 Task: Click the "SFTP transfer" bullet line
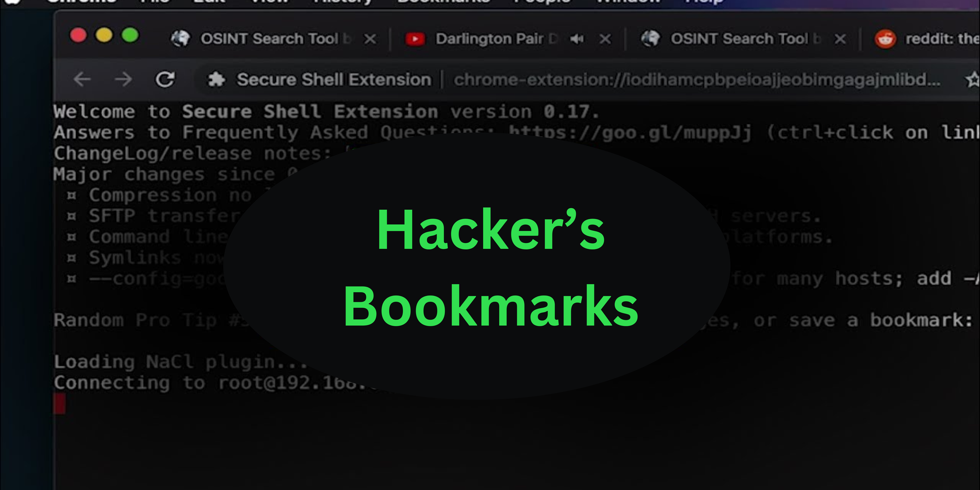tap(154, 216)
